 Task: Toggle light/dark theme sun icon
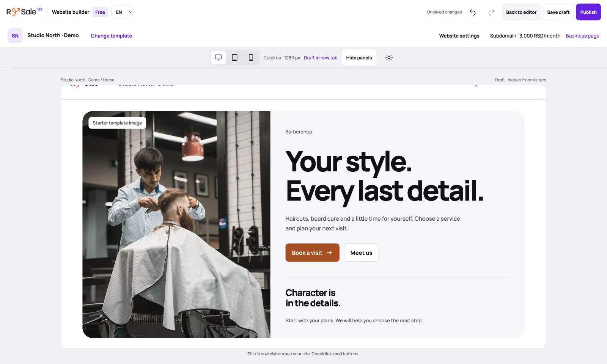pyautogui.click(x=389, y=58)
